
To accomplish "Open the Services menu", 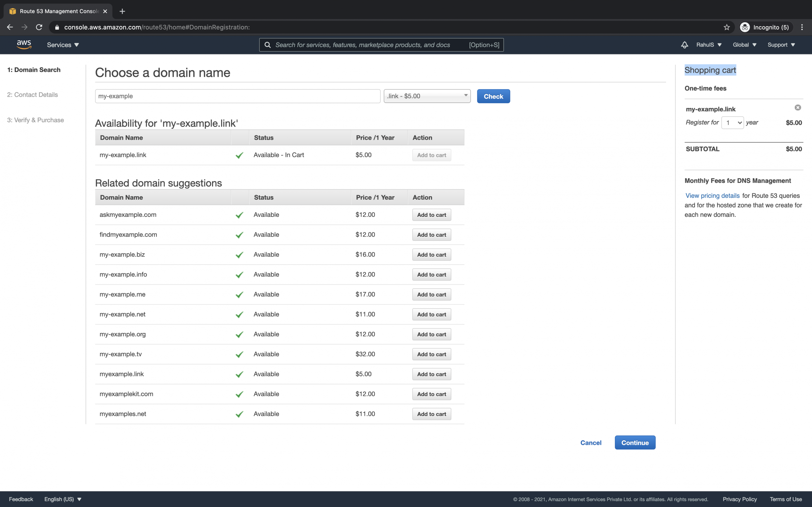I will [x=62, y=45].
